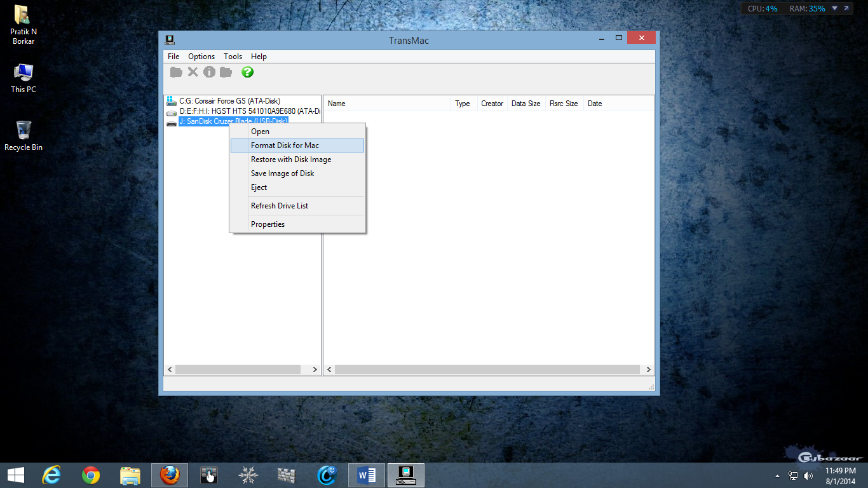The width and height of the screenshot is (868, 488).
Task: Select the J: SanDisk Cruzer Blade drive
Action: (x=233, y=121)
